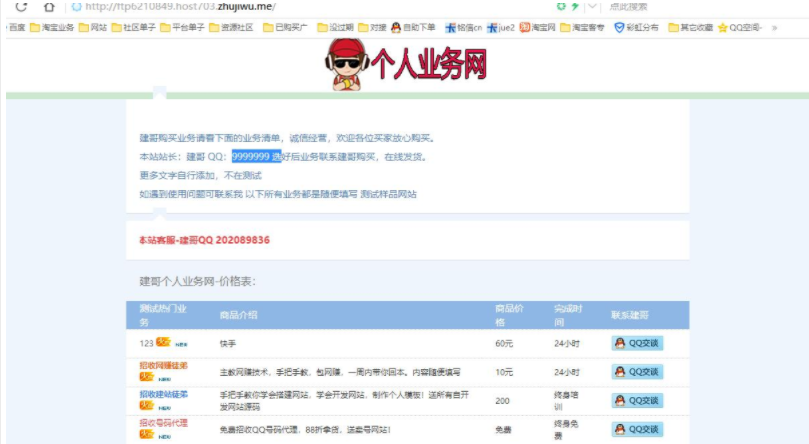Image resolution: width=809 pixels, height=444 pixels.
Task: Click the 终身培训 completion time cell
Action: tap(566, 401)
